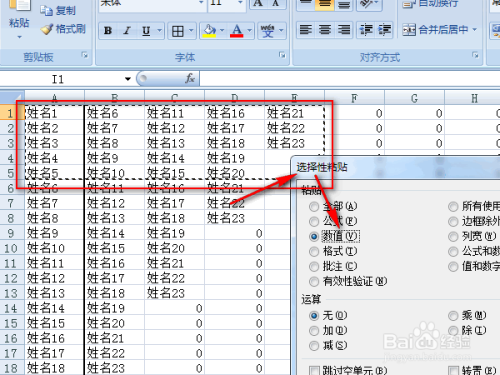Increase indent
Viewport: 500px width, 375px height.
coord(384,30)
